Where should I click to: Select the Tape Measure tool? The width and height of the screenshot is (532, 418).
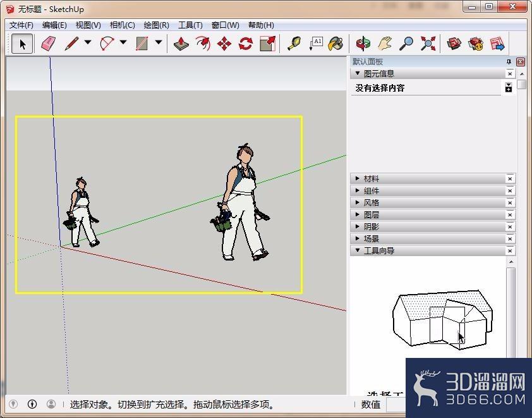pyautogui.click(x=294, y=44)
